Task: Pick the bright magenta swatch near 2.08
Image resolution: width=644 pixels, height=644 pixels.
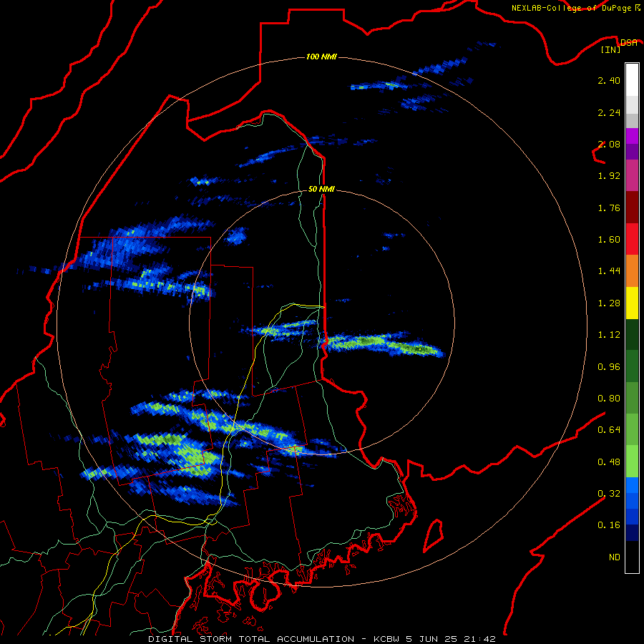Action: coord(632,136)
